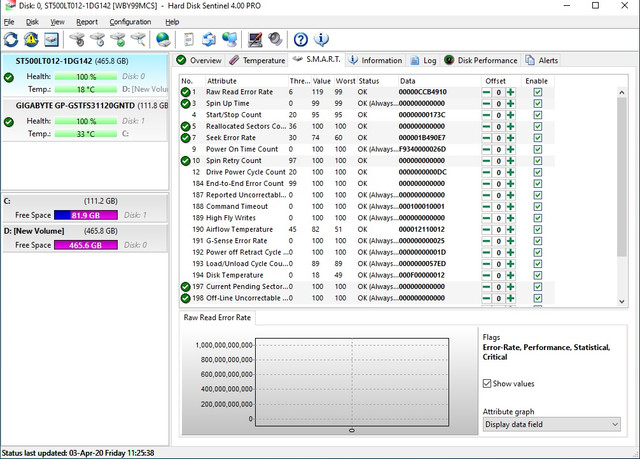Switch to the Disk Performance tab
640x459 pixels.
coord(481,60)
